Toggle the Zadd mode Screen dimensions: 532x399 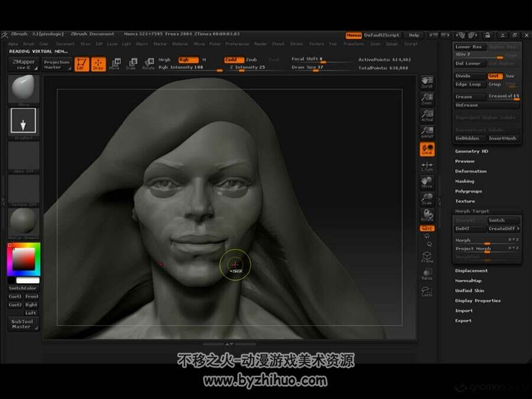(x=234, y=60)
